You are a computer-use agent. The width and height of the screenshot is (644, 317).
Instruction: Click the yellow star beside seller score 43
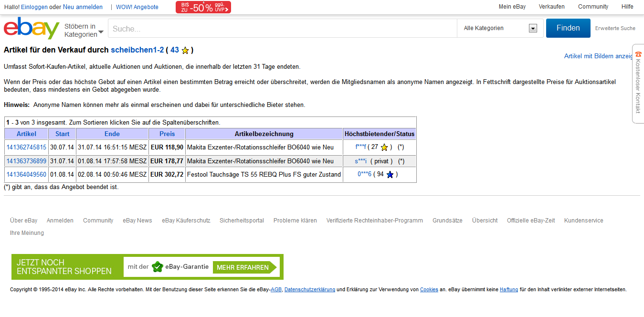click(185, 51)
